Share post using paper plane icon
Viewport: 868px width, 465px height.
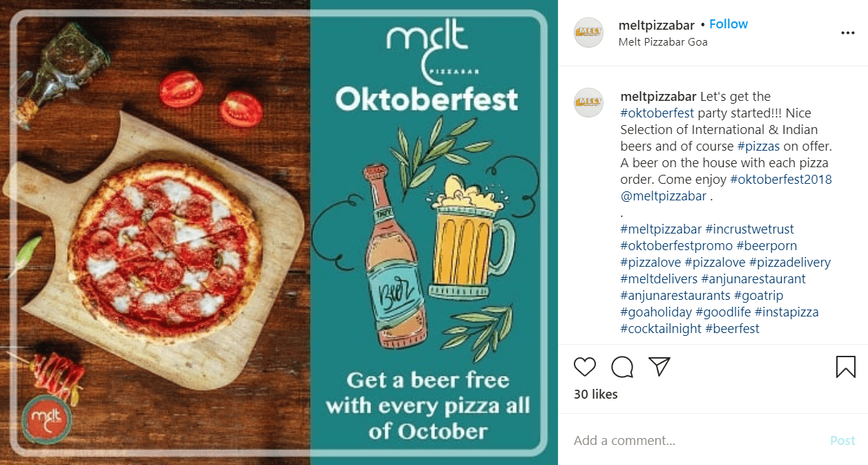660,366
